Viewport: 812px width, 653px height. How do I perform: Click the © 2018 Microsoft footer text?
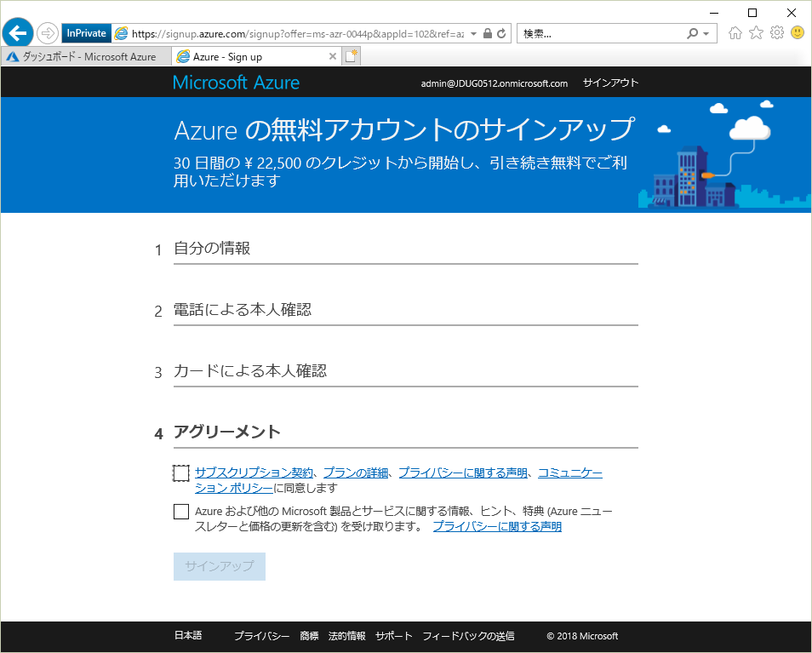[x=582, y=636]
